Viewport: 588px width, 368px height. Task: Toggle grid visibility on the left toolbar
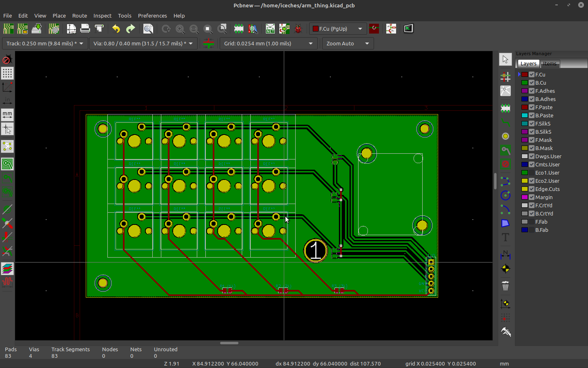pyautogui.click(x=7, y=74)
